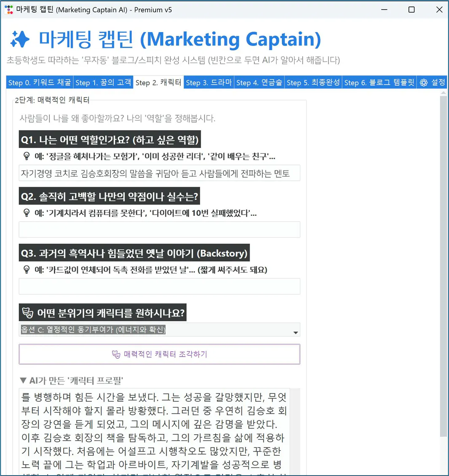
Task: Click the colorful app icon in the title bar
Action: tap(8, 9)
